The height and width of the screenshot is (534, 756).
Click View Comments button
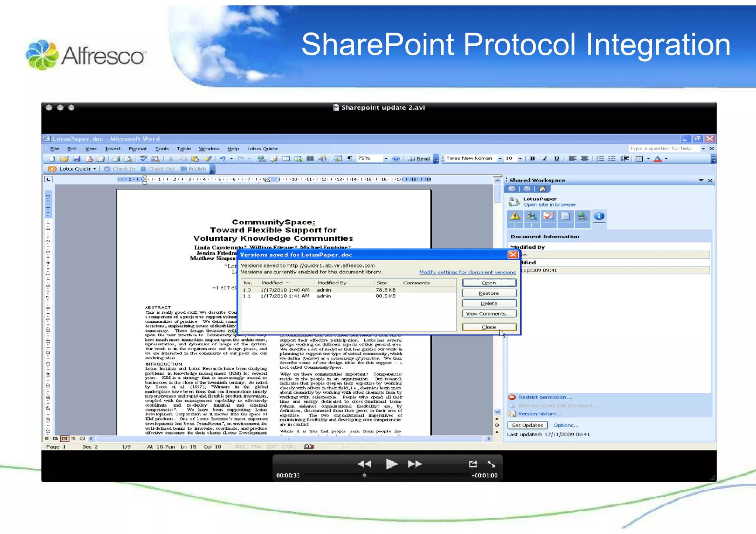click(x=489, y=314)
